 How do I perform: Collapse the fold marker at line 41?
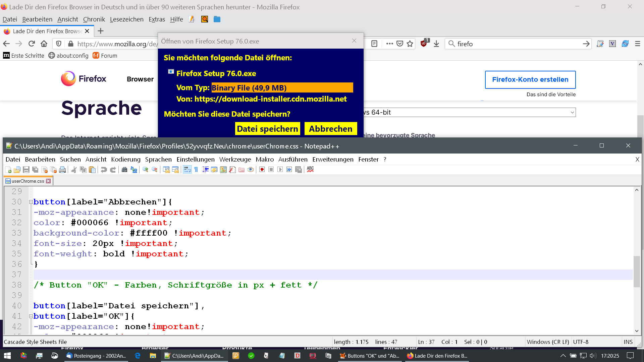click(31, 316)
